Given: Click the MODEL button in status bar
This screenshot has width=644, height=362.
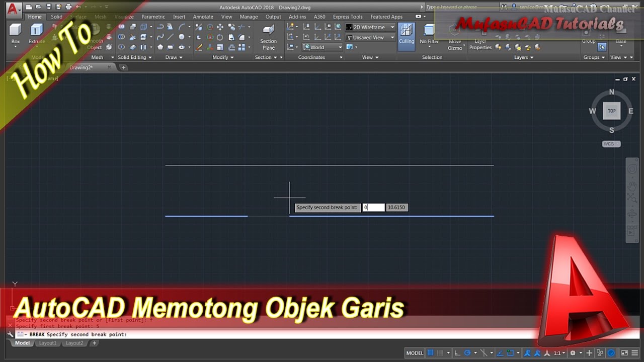Looking at the screenshot, I should coord(415,353).
